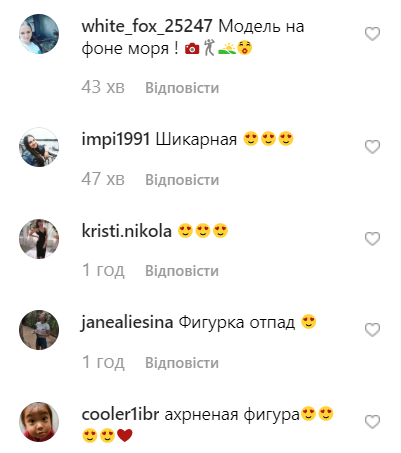Reply to white_fox_25247 via Відповісти
The image size is (401, 453).
tap(182, 88)
